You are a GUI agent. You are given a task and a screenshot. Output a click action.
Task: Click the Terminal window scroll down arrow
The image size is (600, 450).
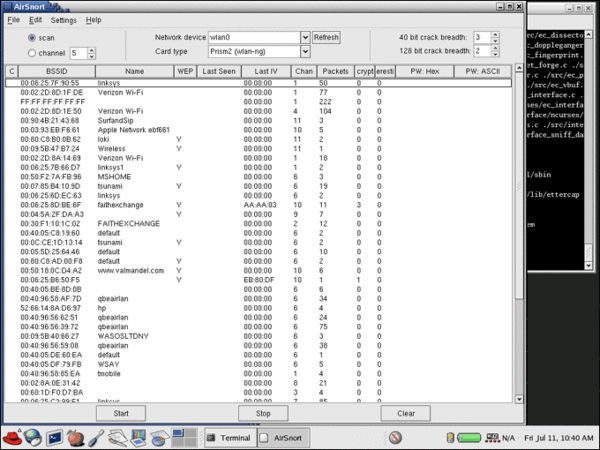(589, 265)
